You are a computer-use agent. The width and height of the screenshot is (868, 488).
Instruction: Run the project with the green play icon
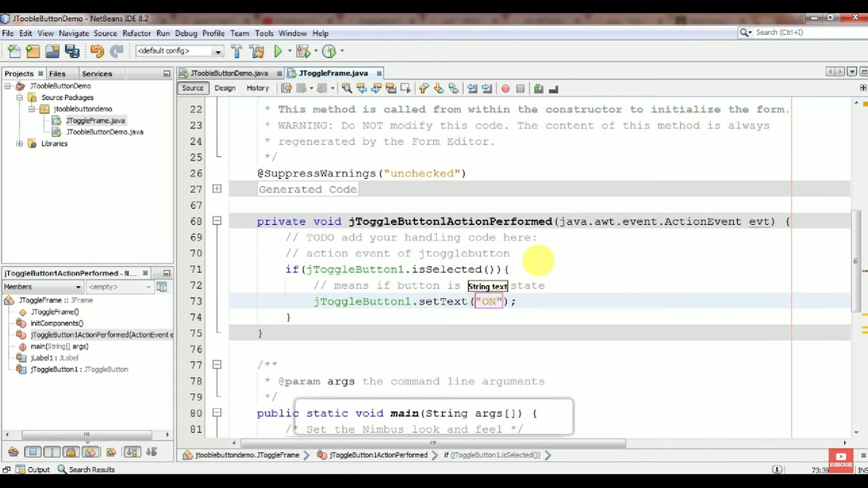click(x=278, y=50)
